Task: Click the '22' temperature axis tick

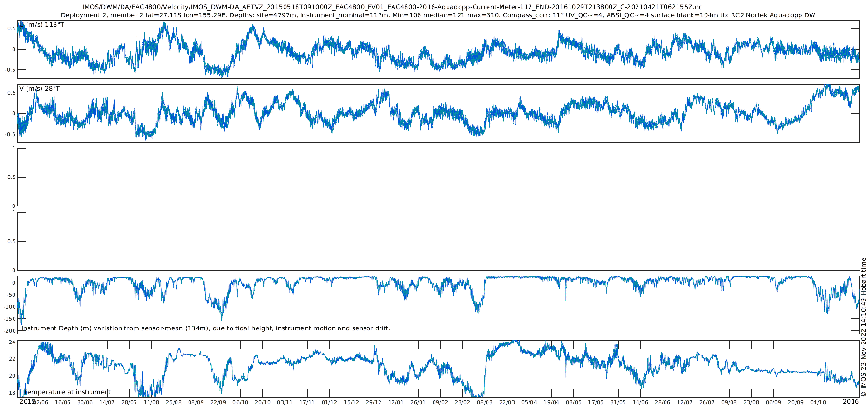Action: tap(13, 359)
